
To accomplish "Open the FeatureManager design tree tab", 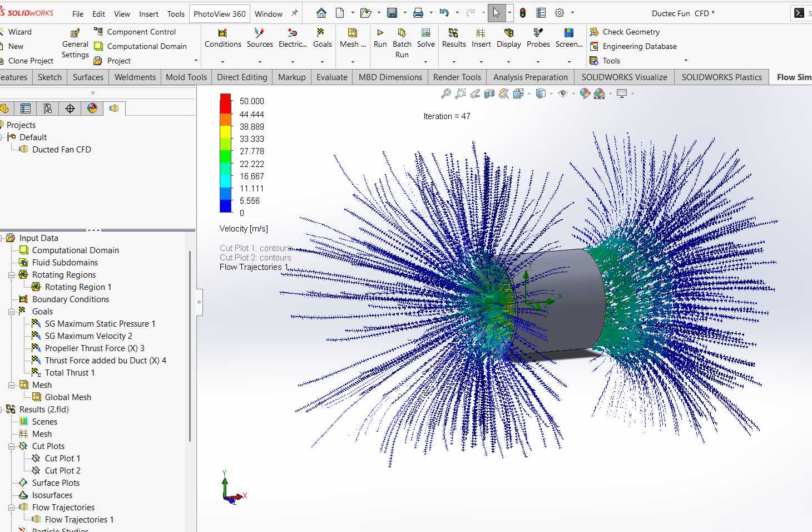I will coord(4,109).
